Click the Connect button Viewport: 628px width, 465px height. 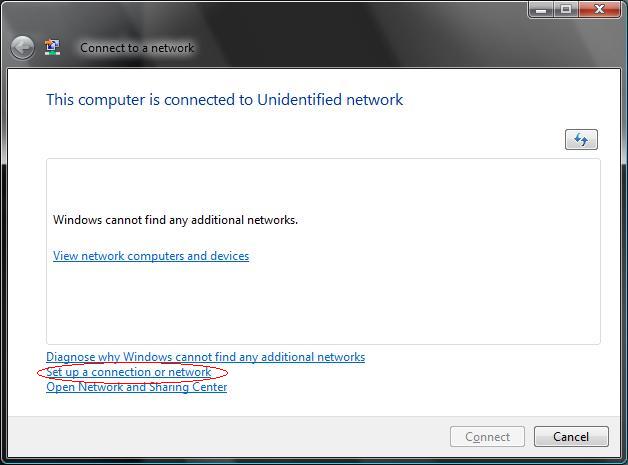[x=487, y=437]
